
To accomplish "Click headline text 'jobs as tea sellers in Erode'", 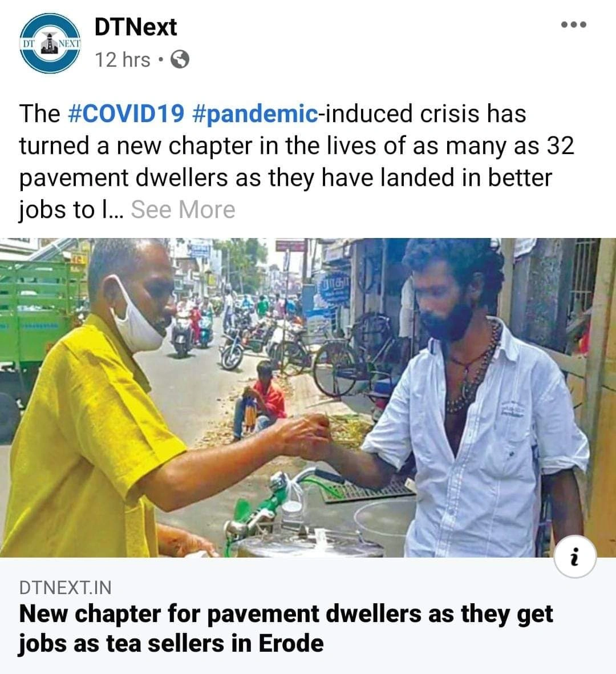I will (171, 644).
